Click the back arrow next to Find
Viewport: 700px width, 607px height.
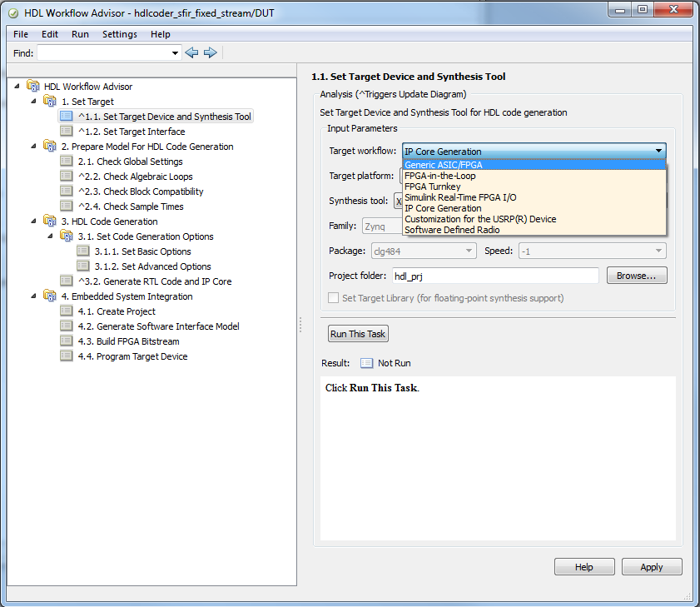tap(191, 52)
